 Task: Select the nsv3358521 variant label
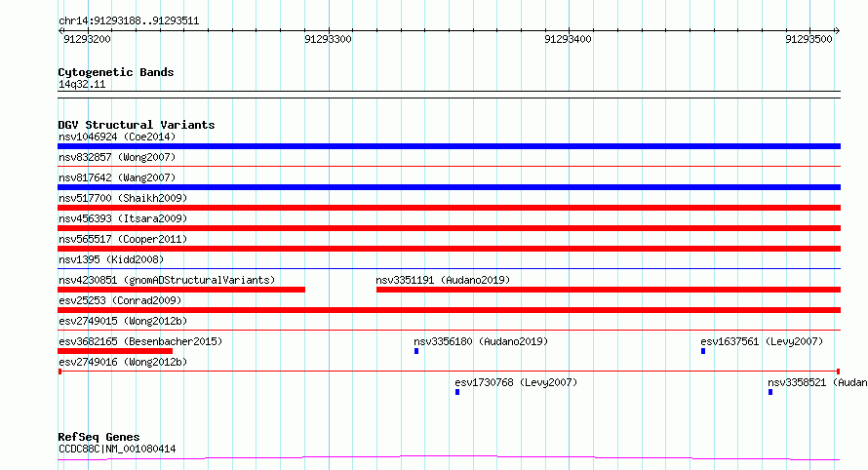(817, 382)
